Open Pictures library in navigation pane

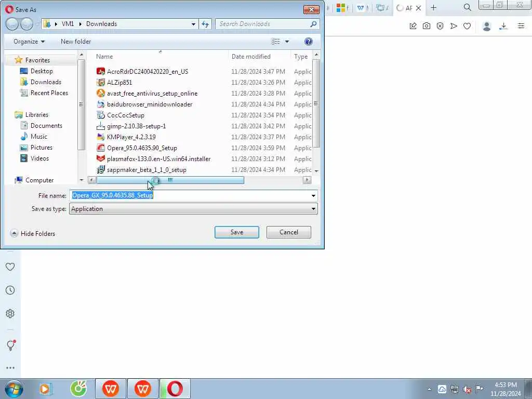pyautogui.click(x=42, y=147)
